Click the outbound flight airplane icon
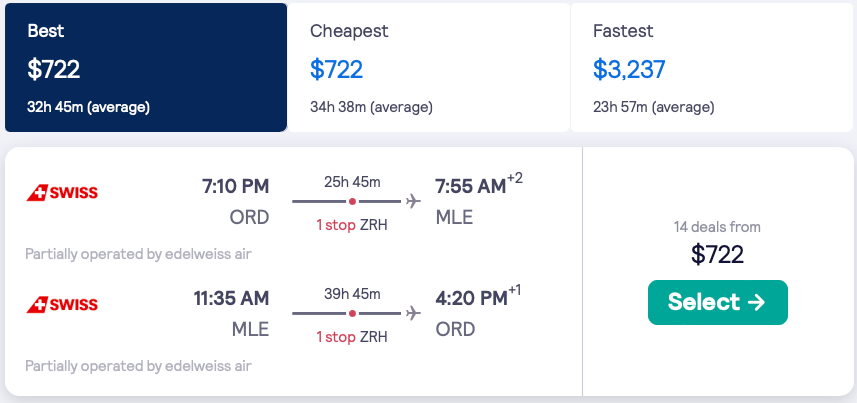857x403 pixels. (x=413, y=201)
